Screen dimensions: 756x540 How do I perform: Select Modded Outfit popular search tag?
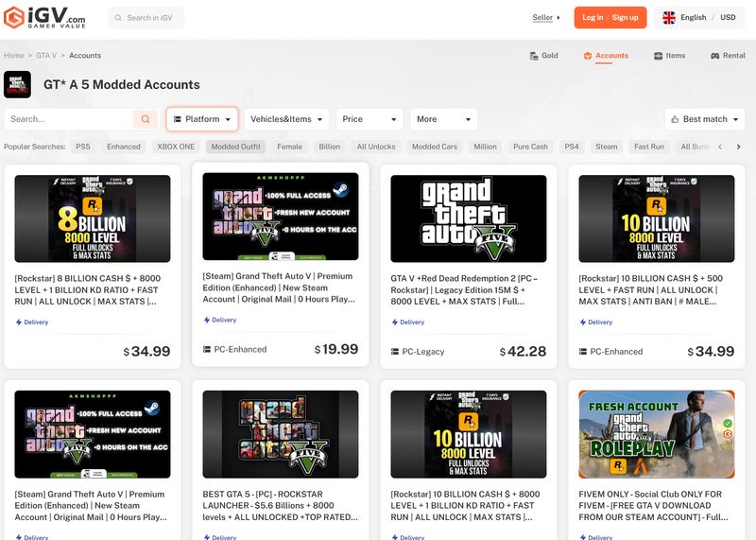coord(235,147)
